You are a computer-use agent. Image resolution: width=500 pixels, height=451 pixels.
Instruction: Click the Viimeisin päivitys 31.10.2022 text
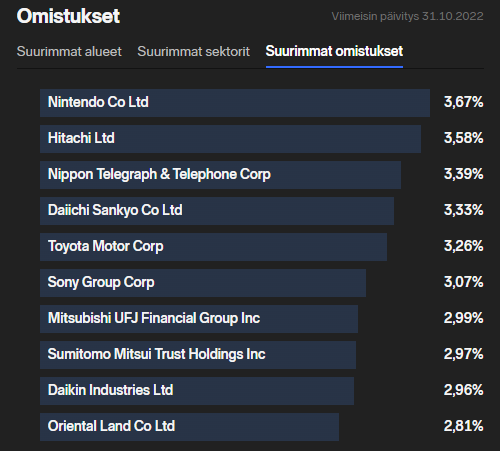pyautogui.click(x=407, y=16)
